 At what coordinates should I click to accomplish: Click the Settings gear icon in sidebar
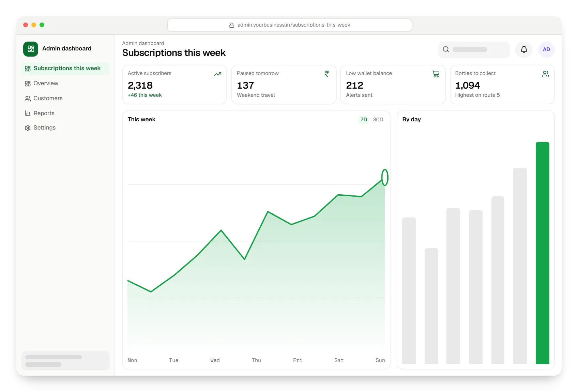pyautogui.click(x=28, y=128)
